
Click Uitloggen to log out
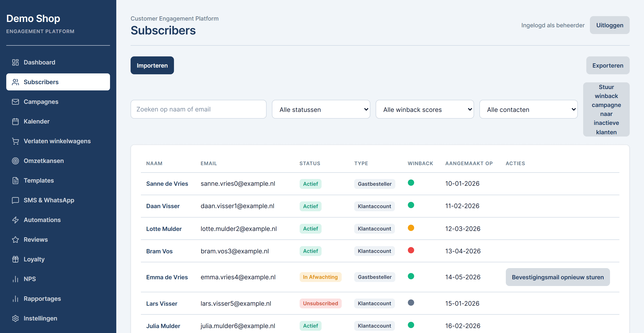[x=610, y=25]
